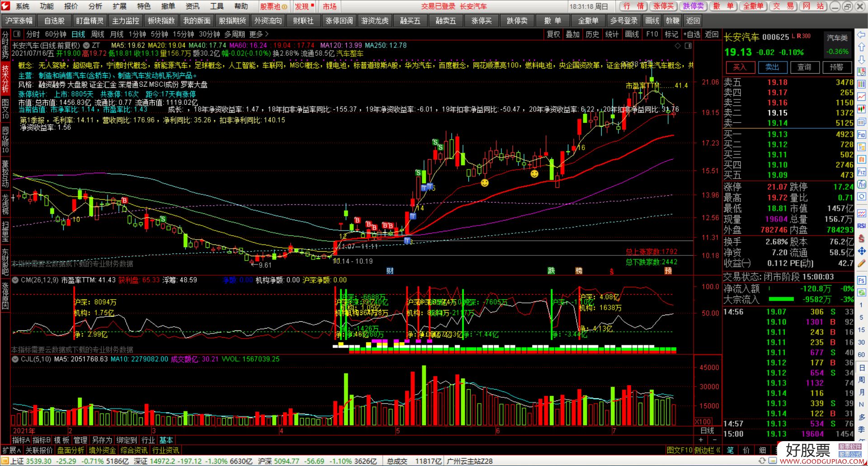The height and width of the screenshot is (466, 868).
Task: Click the line trend chart sidebar icon
Action: (861, 97)
